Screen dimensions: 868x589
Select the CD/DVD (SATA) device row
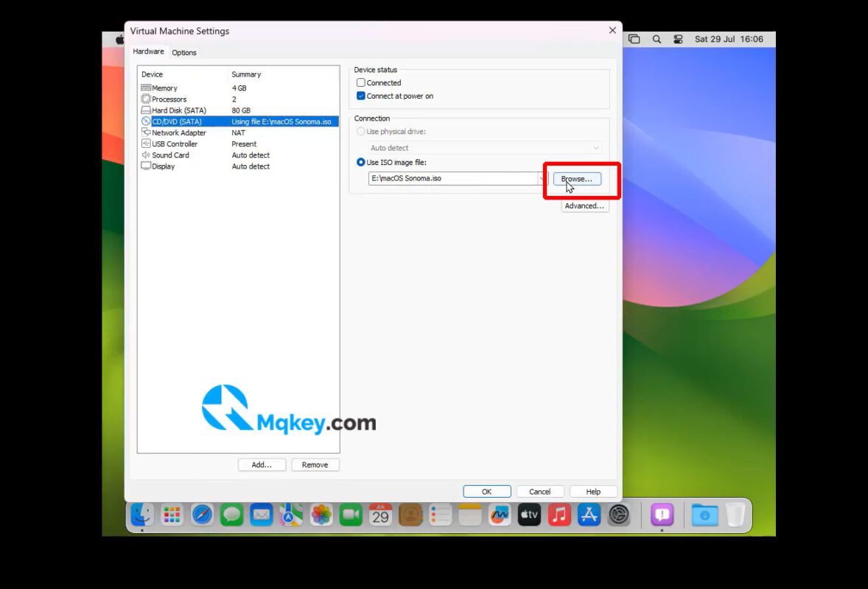pyautogui.click(x=239, y=121)
